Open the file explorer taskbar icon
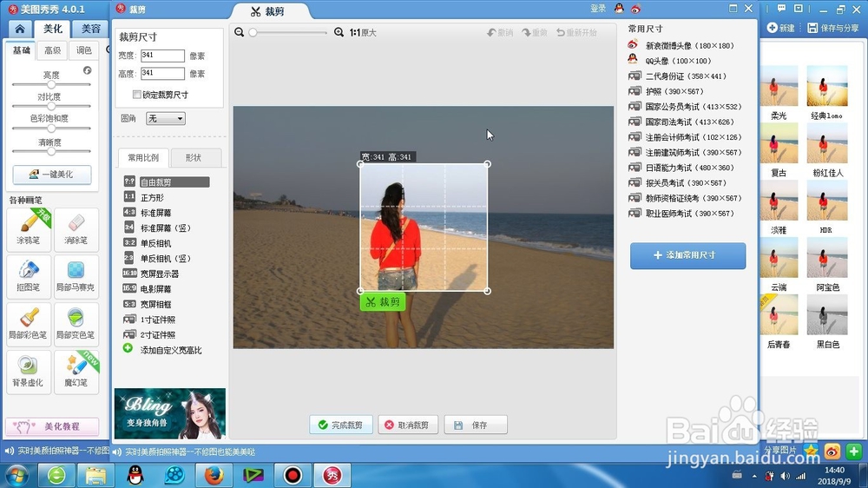The height and width of the screenshot is (488, 868). coord(95,475)
